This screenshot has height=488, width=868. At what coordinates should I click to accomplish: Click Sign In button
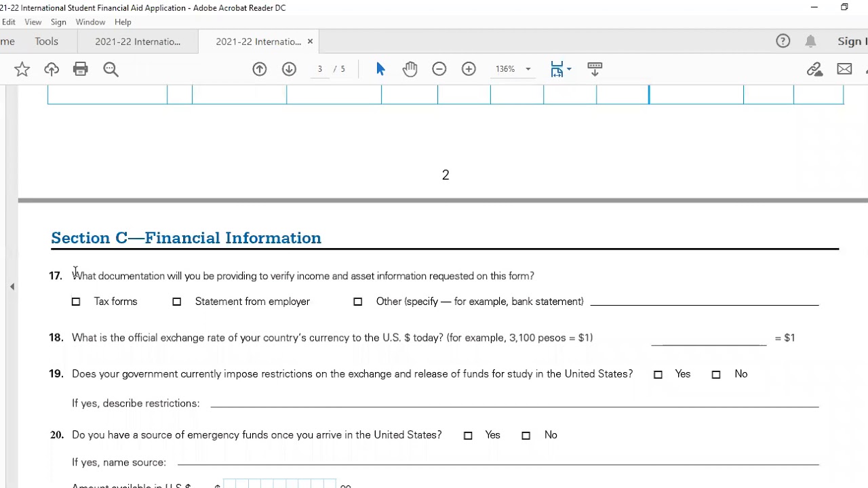point(852,41)
